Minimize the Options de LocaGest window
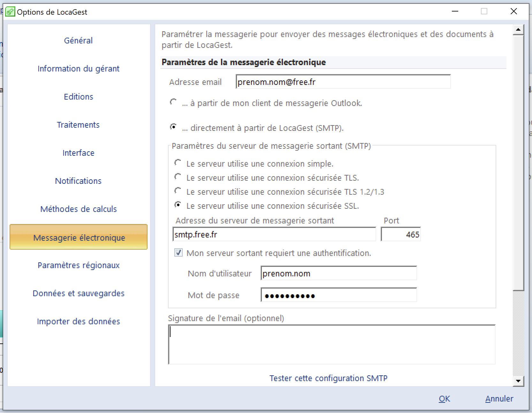 click(x=455, y=11)
